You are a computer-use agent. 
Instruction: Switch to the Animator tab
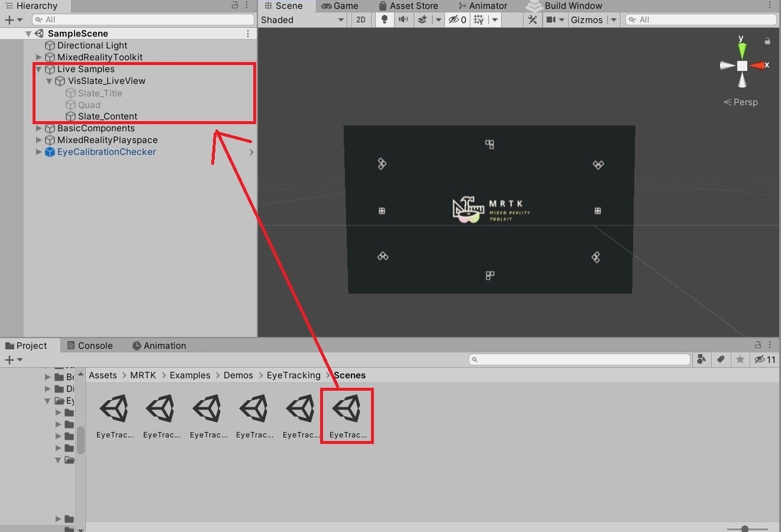coord(482,6)
